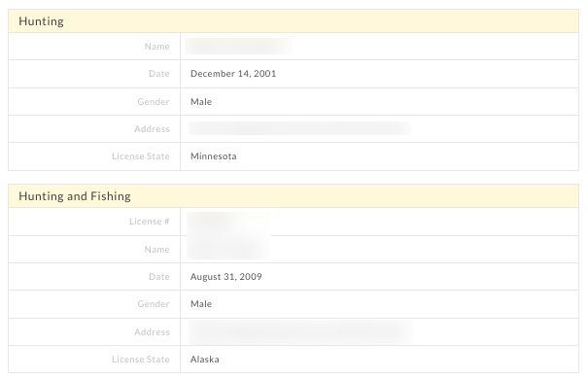This screenshot has height=379, width=588.
Task: Click License State label in Hunting section
Action: tap(141, 155)
